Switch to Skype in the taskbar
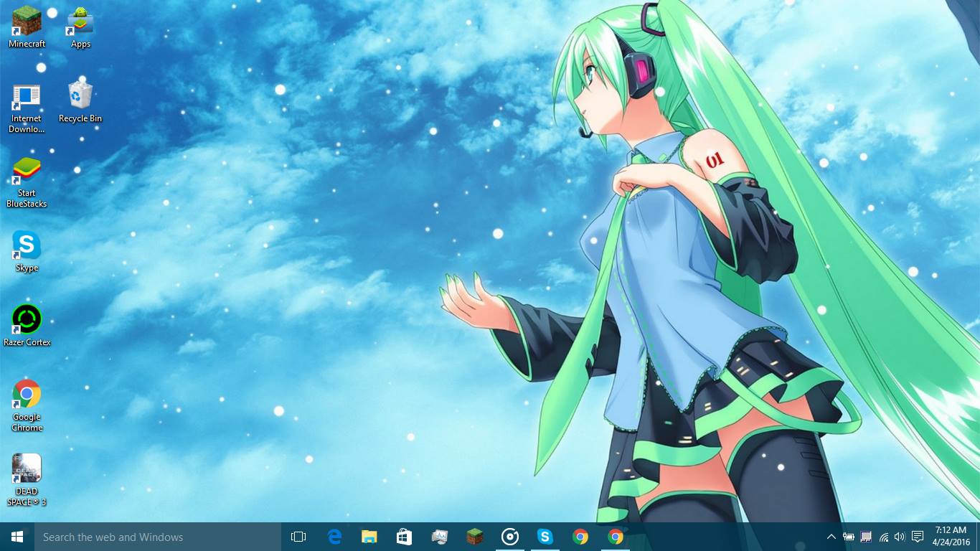Viewport: 980px width, 551px height. pyautogui.click(x=545, y=537)
